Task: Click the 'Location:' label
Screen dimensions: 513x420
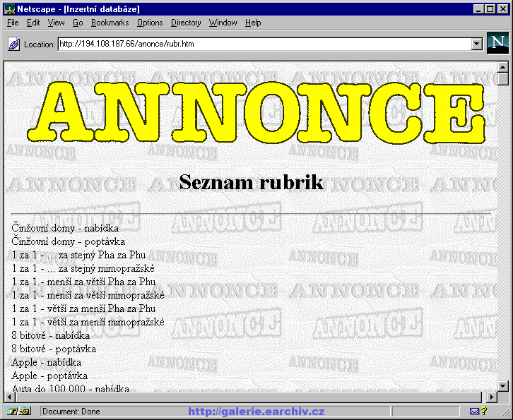Action: [40, 44]
